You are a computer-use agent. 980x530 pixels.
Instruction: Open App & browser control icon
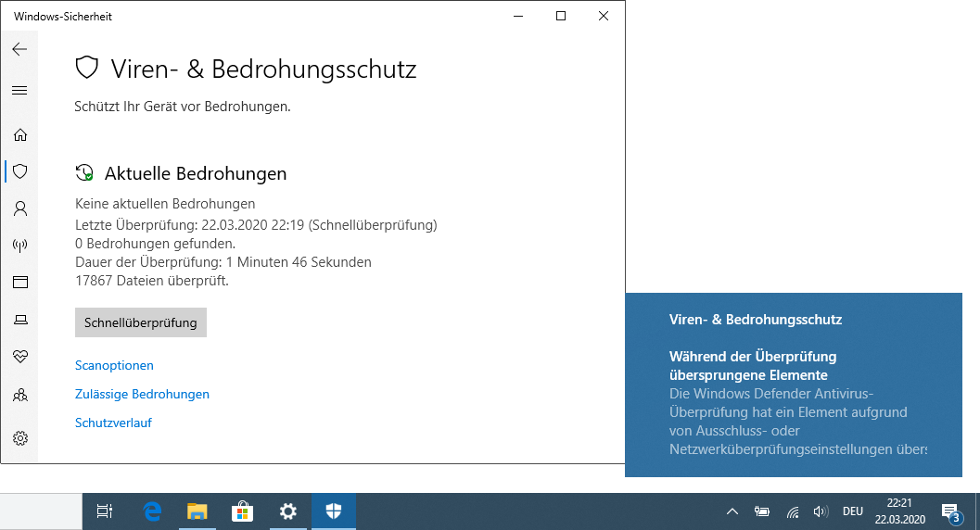20,283
